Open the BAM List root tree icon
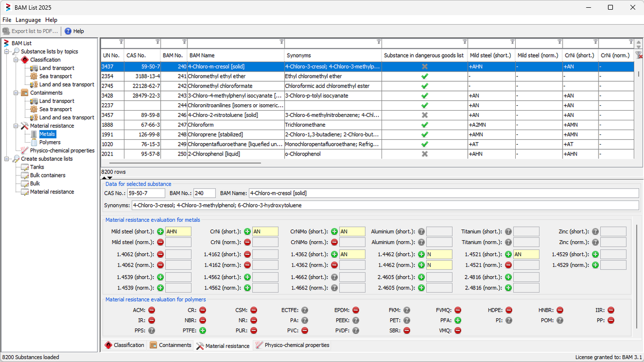 click(6, 43)
